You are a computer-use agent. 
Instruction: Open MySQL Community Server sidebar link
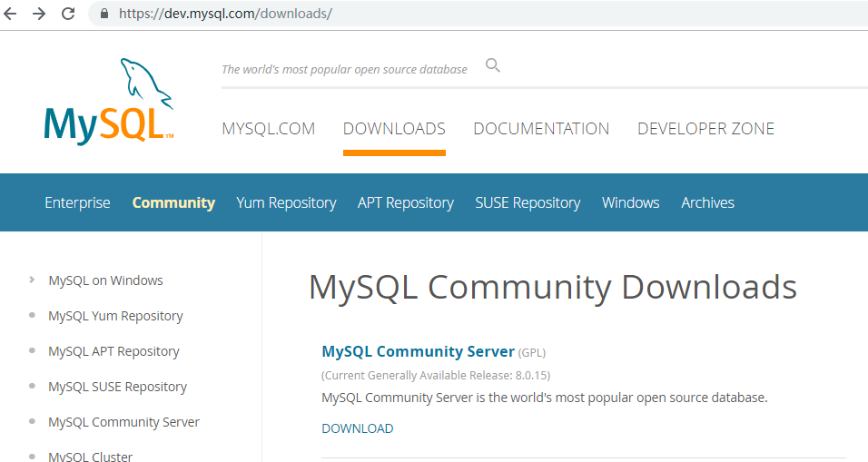point(124,422)
